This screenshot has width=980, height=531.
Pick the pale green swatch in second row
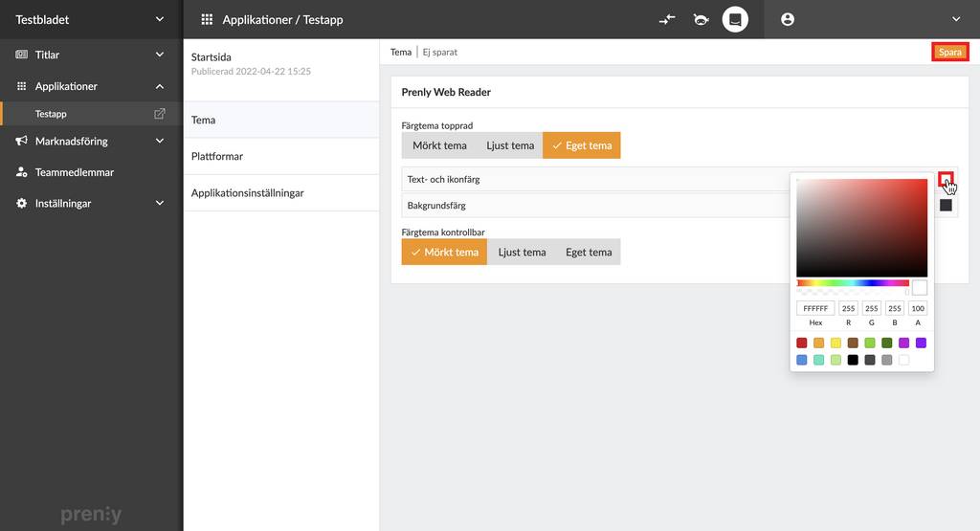(835, 360)
